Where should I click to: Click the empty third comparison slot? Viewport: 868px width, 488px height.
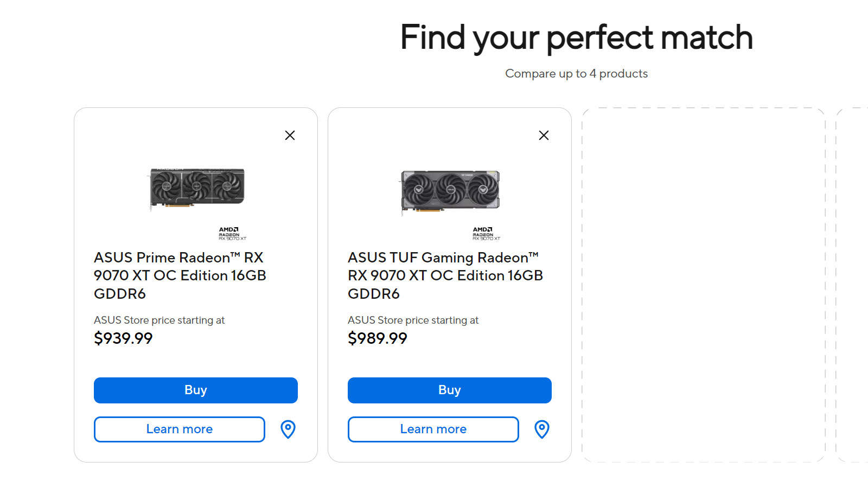pyautogui.click(x=703, y=285)
